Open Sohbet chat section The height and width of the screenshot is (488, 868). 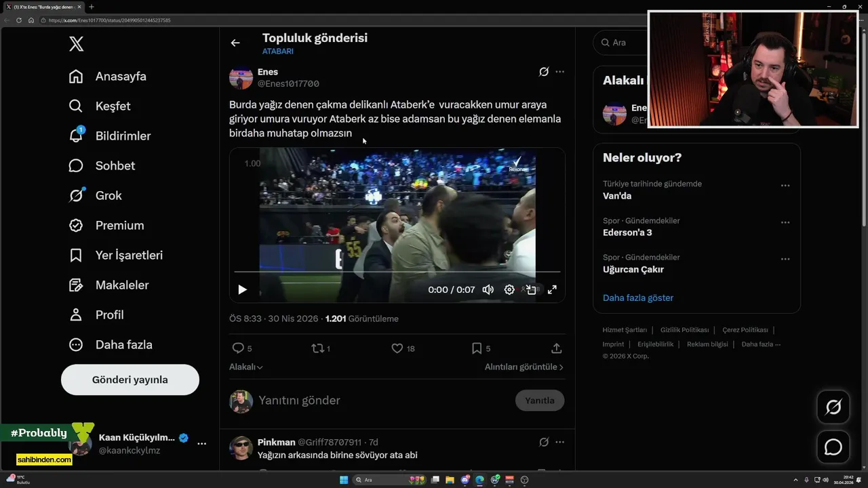click(x=102, y=166)
